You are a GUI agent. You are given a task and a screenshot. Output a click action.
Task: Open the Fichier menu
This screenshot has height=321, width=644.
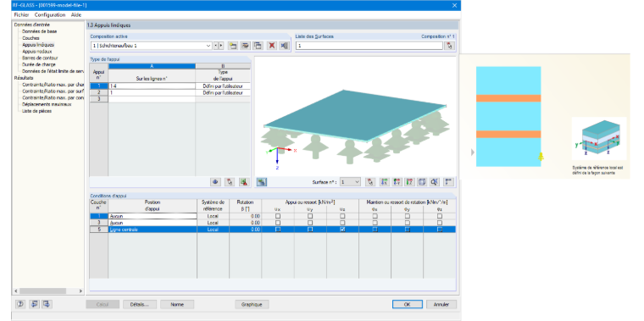(x=22, y=14)
